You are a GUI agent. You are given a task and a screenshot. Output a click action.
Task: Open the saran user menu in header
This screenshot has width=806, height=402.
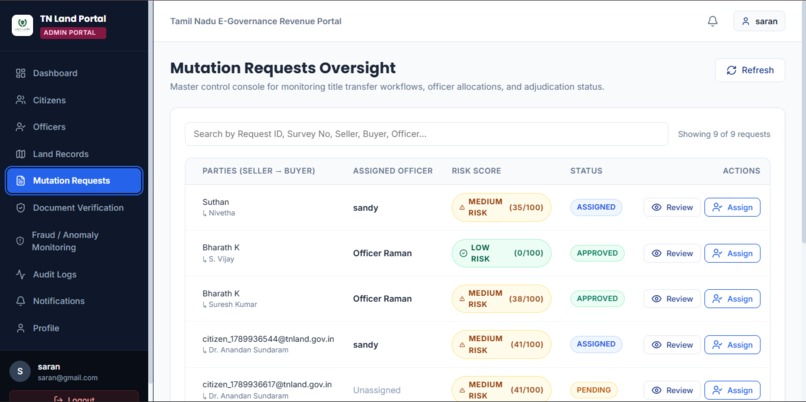[759, 21]
